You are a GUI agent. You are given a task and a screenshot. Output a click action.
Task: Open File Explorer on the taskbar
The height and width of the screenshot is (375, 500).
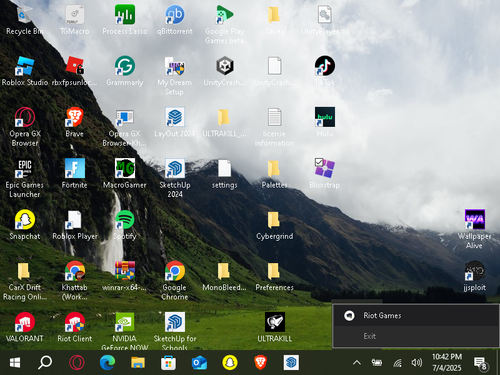click(x=138, y=363)
